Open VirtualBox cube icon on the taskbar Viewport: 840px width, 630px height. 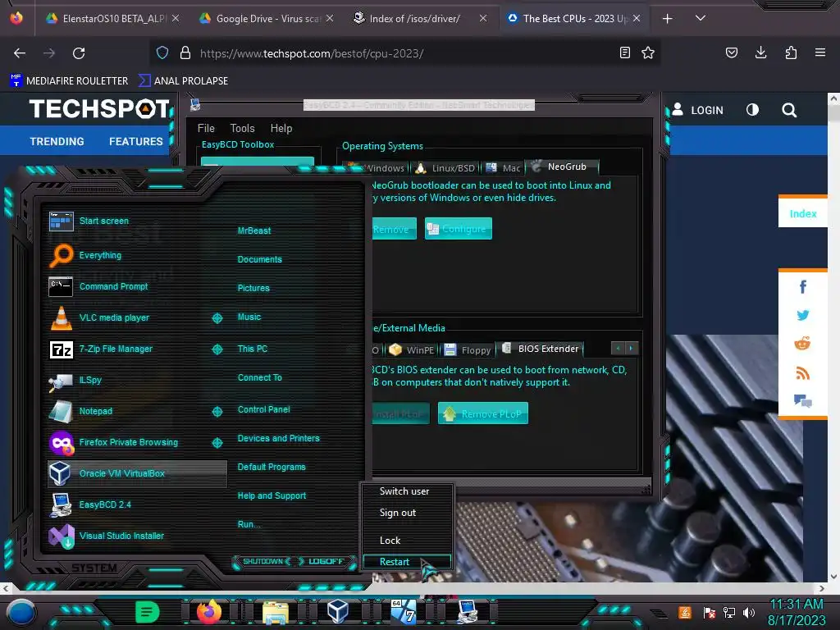(x=337, y=611)
